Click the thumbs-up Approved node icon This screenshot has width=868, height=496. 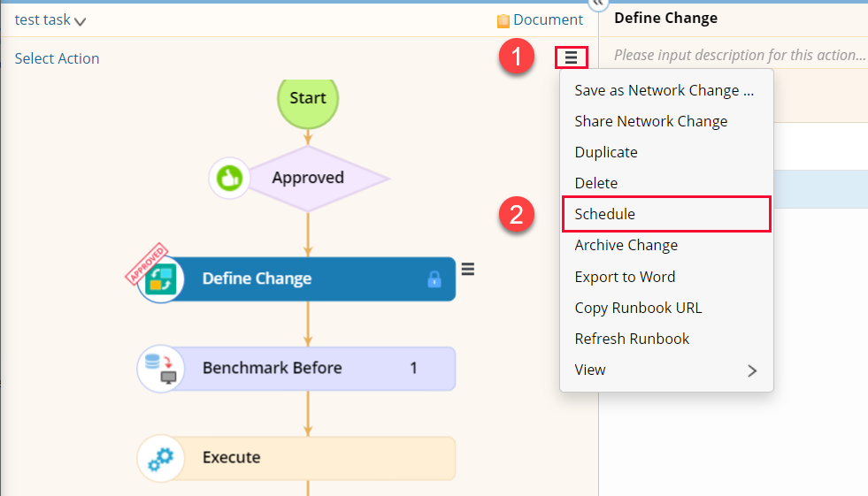[x=229, y=178]
